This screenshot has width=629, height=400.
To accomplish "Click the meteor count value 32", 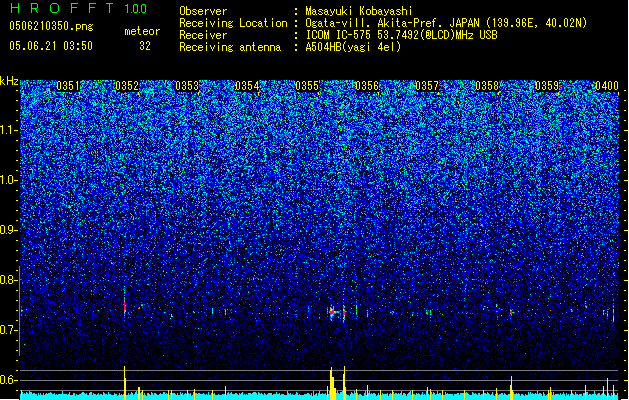I will pos(145,46).
